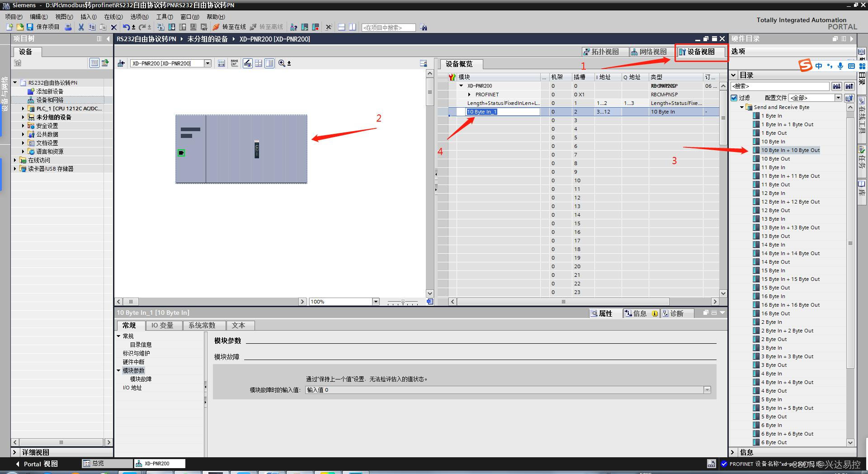Collapse Send and Receive Byte catalog folder

click(x=742, y=107)
